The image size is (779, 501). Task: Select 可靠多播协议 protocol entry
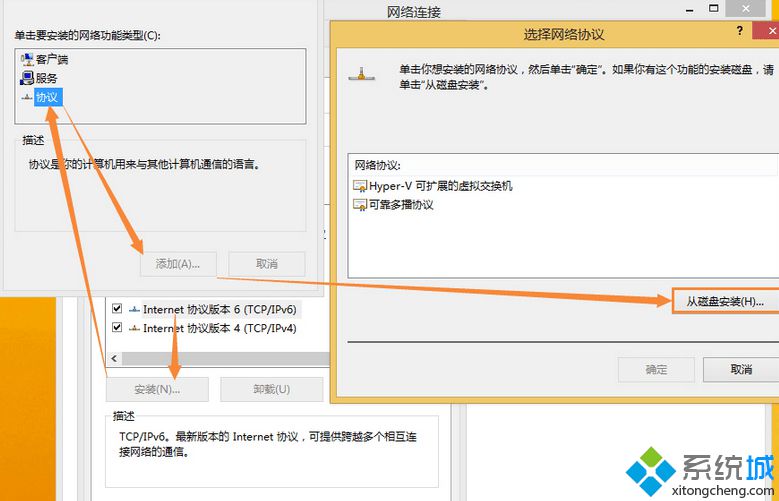[x=401, y=204]
